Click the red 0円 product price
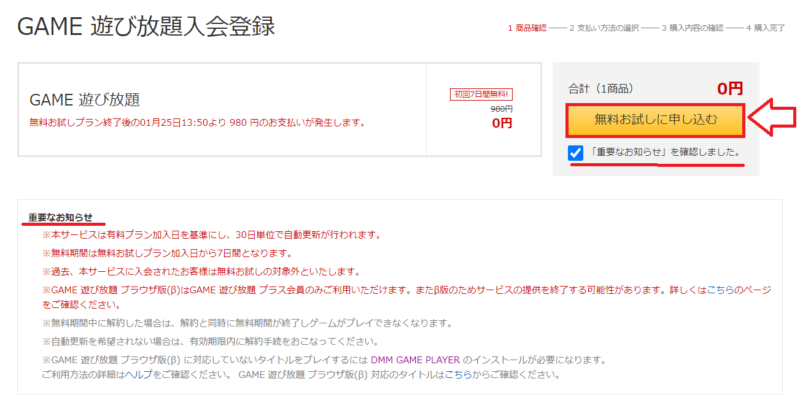This screenshot has height=408, width=800. coord(502,123)
